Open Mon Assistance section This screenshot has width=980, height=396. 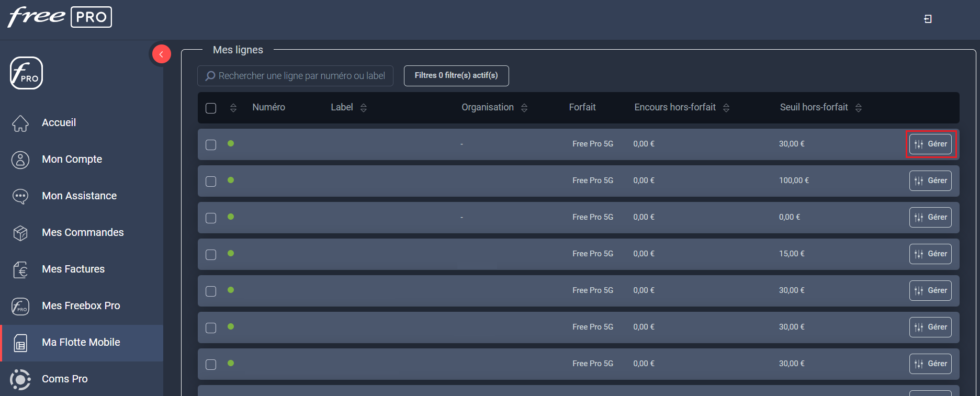(80, 196)
